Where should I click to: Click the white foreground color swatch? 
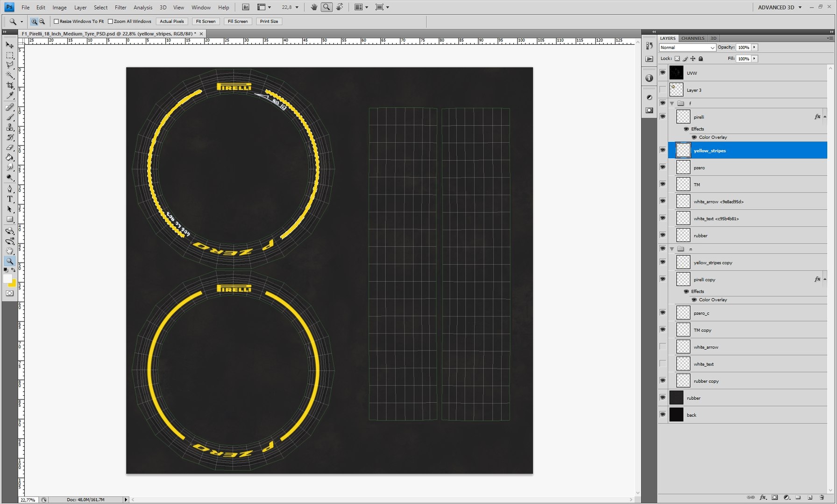(7, 278)
